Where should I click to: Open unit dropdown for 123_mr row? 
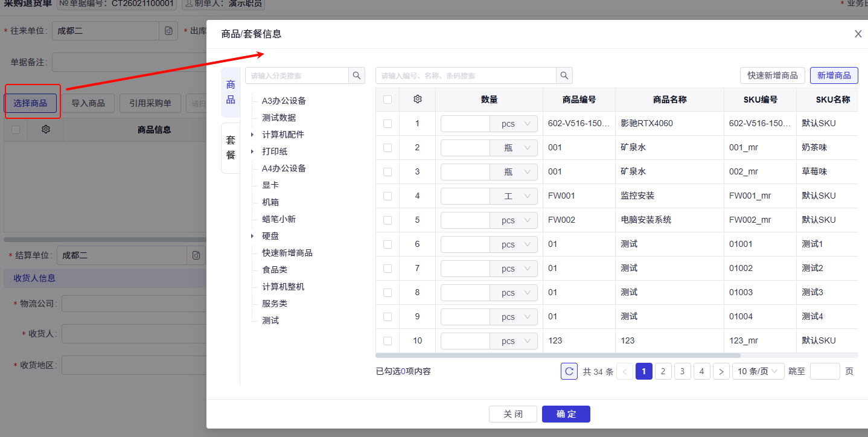514,341
